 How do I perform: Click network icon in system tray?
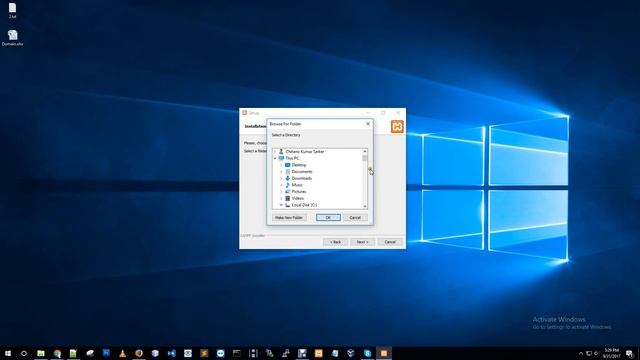(x=589, y=353)
